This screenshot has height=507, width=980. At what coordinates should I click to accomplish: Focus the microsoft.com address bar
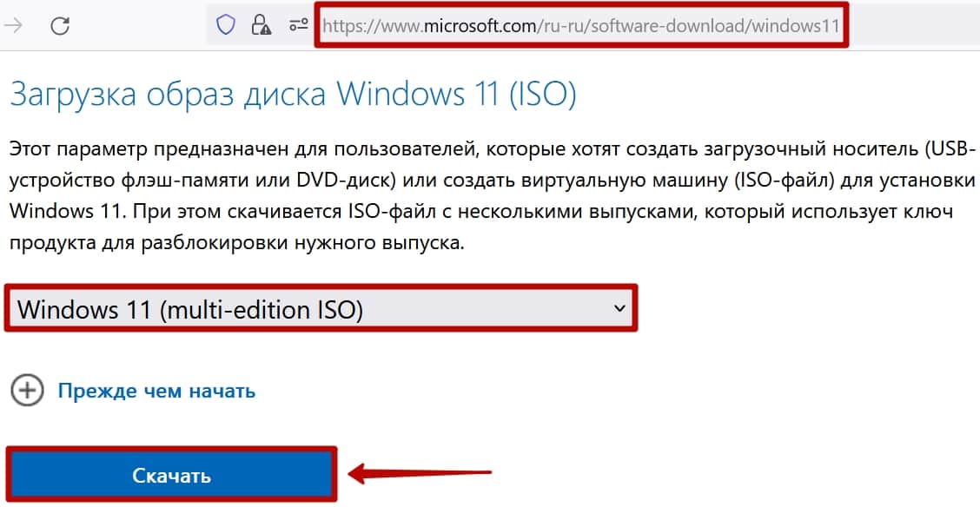click(580, 26)
